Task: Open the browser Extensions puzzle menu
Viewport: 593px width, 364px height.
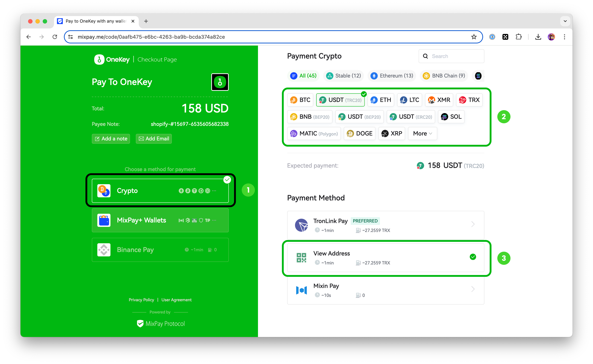Action: tap(519, 37)
